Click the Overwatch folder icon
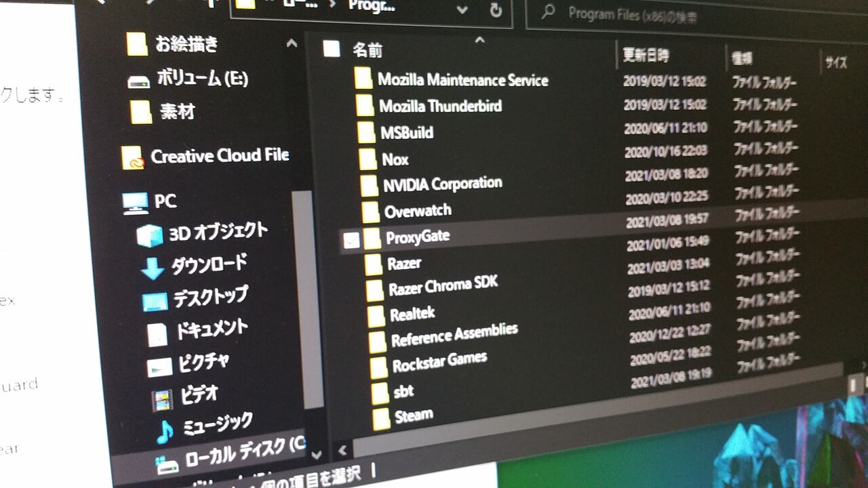Viewport: 868px width, 488px height. 370,212
